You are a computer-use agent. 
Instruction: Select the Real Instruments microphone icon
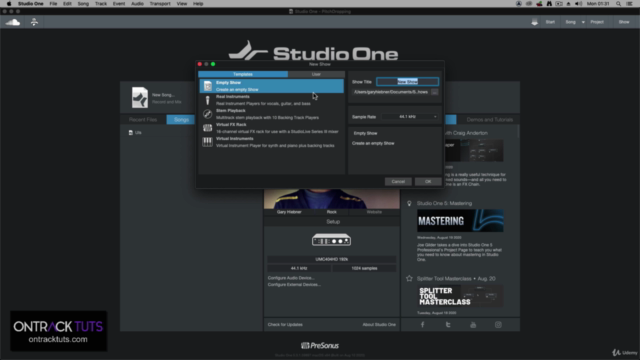[x=207, y=100]
